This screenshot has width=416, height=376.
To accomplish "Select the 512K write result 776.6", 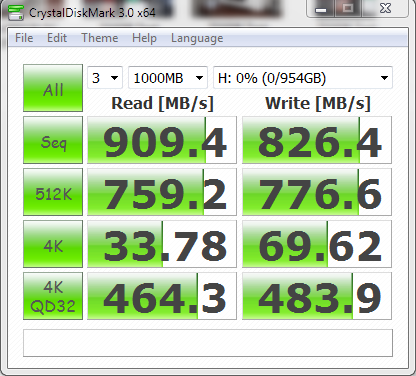I will [x=317, y=192].
